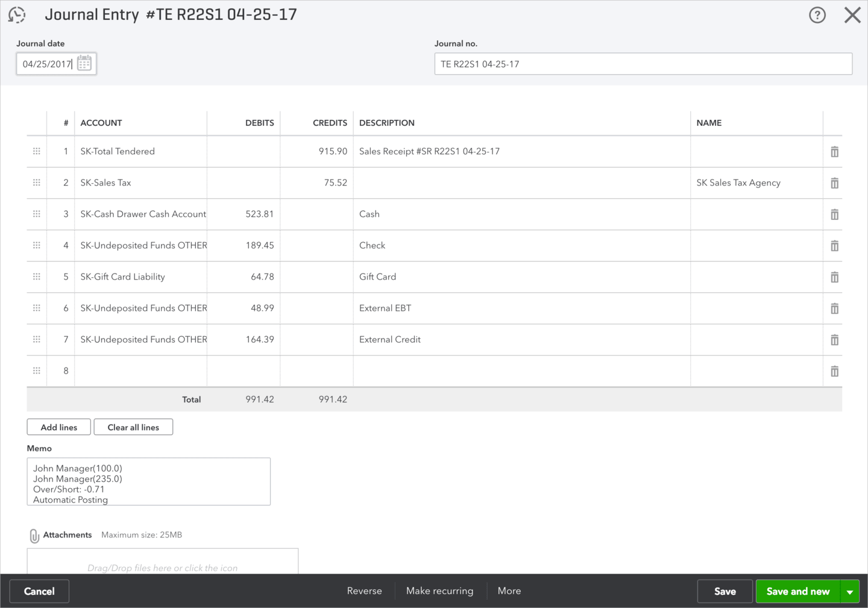
Task: Select SK-Cash Drawer Cash Account cell
Action: pyautogui.click(x=141, y=214)
